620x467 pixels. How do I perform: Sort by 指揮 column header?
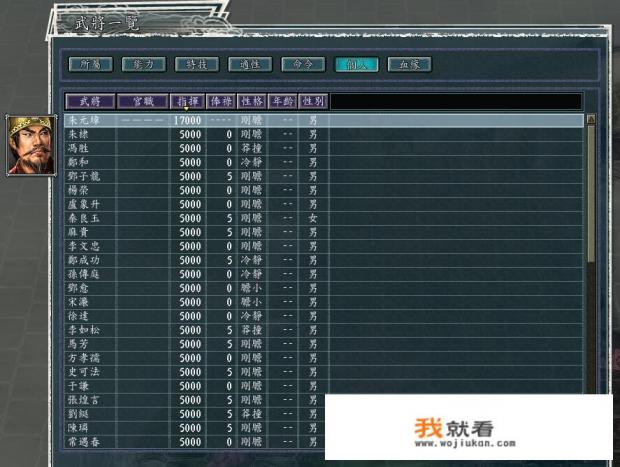pyautogui.click(x=187, y=101)
